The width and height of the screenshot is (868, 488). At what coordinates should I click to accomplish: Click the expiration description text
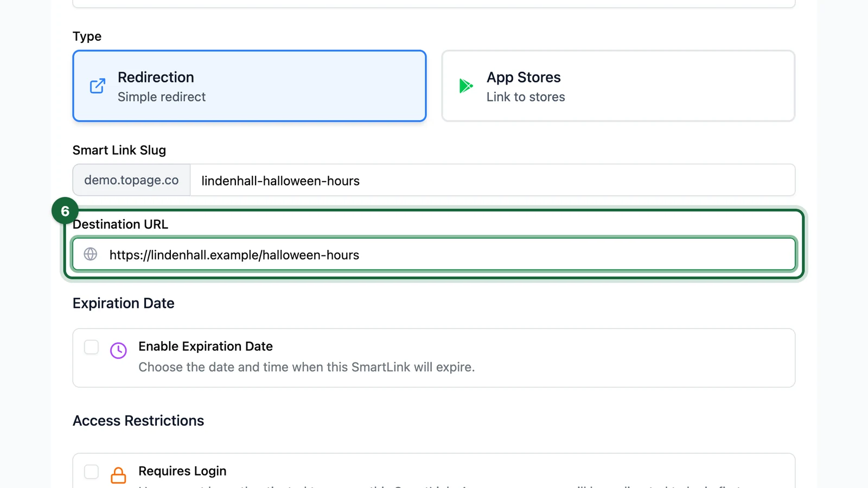tap(307, 367)
